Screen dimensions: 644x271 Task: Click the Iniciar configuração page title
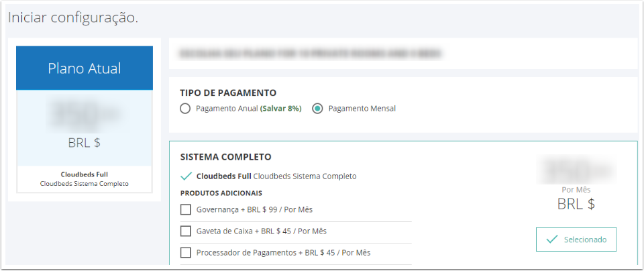tap(73, 18)
